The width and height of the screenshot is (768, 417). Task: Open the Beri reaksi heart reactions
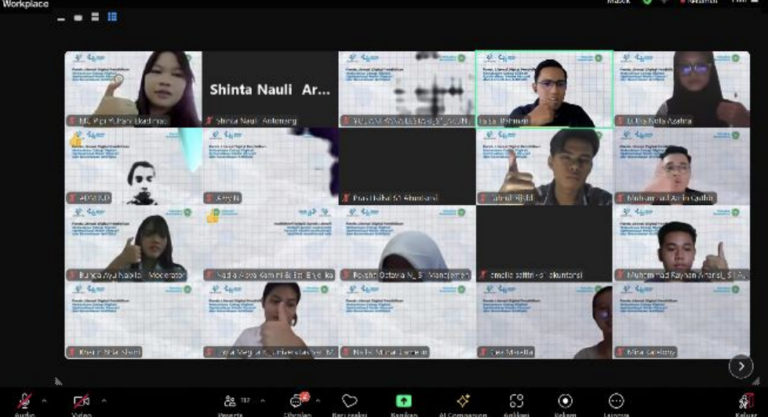(349, 401)
